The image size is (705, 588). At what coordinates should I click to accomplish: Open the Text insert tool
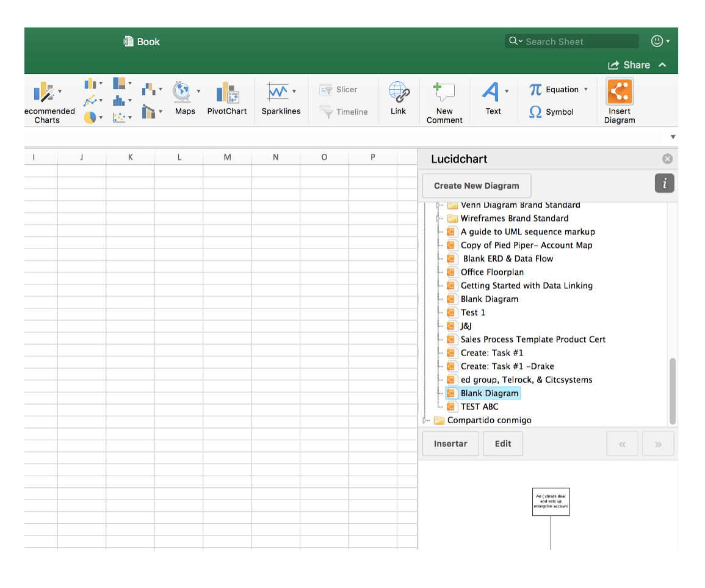(491, 92)
